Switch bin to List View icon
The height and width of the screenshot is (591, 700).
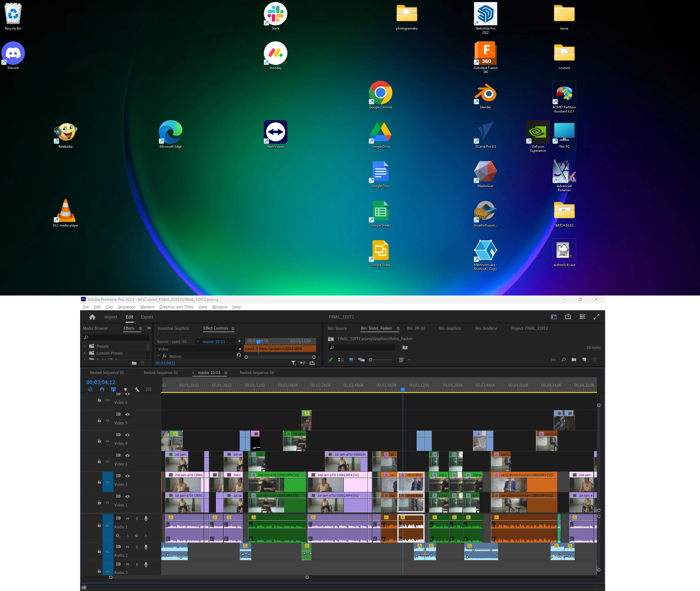(x=341, y=360)
